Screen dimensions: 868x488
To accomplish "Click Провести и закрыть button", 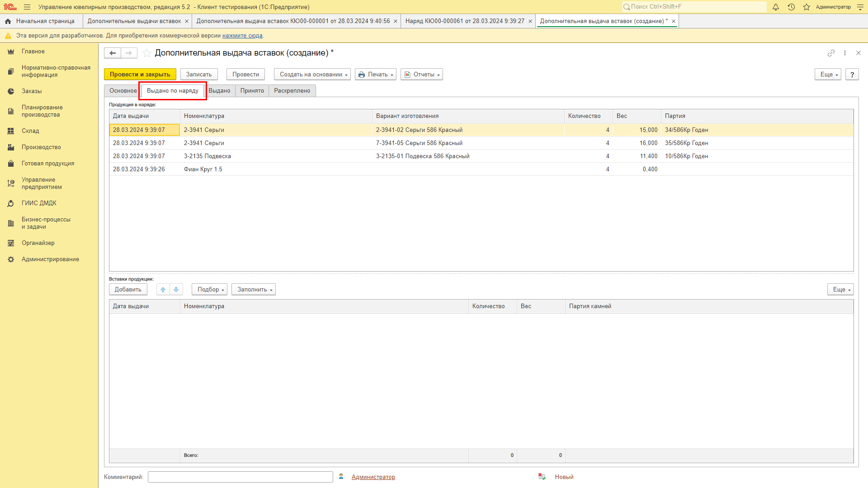I will coord(140,75).
